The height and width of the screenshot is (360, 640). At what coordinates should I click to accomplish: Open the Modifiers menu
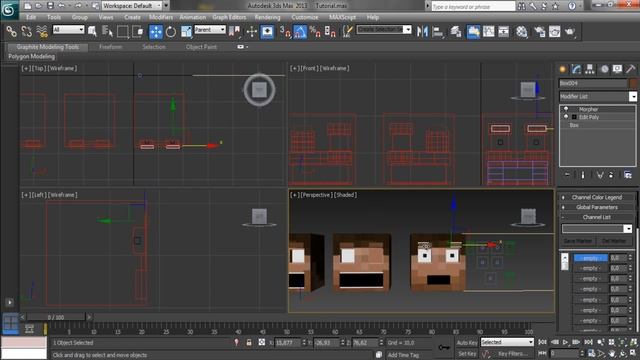(x=161, y=17)
